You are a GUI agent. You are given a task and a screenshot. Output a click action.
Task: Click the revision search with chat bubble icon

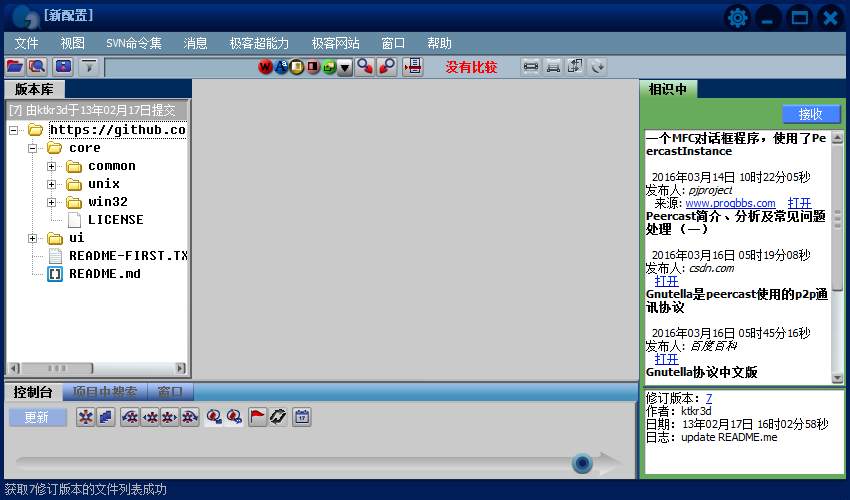pyautogui.click(x=234, y=417)
